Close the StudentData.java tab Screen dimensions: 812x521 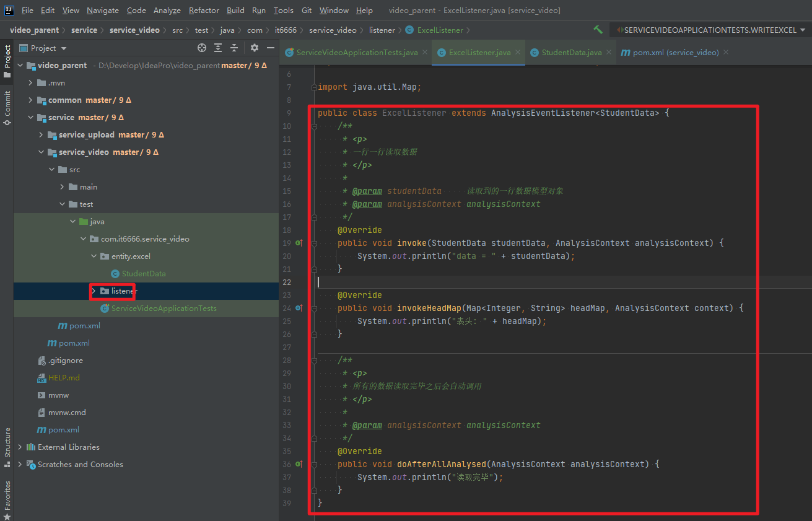pyautogui.click(x=609, y=53)
